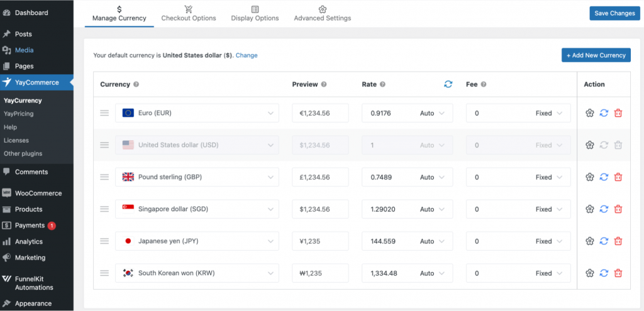Viewport: 644px width, 311px height.
Task: Open the Help submenu link
Action: tap(10, 127)
